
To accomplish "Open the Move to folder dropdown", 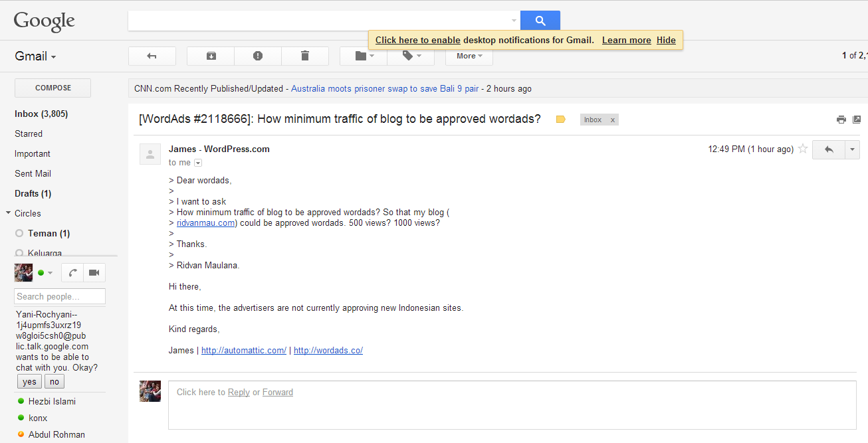I will pos(363,56).
